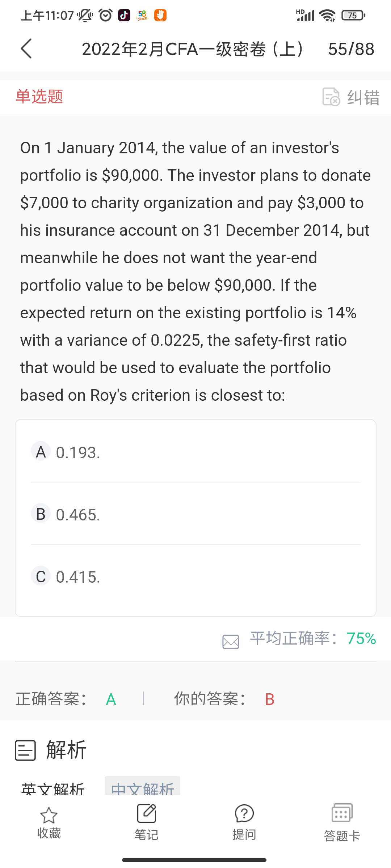Image resolution: width=391 pixels, height=868 pixels.
Task: Tap the 收藏 star icon
Action: (x=49, y=816)
